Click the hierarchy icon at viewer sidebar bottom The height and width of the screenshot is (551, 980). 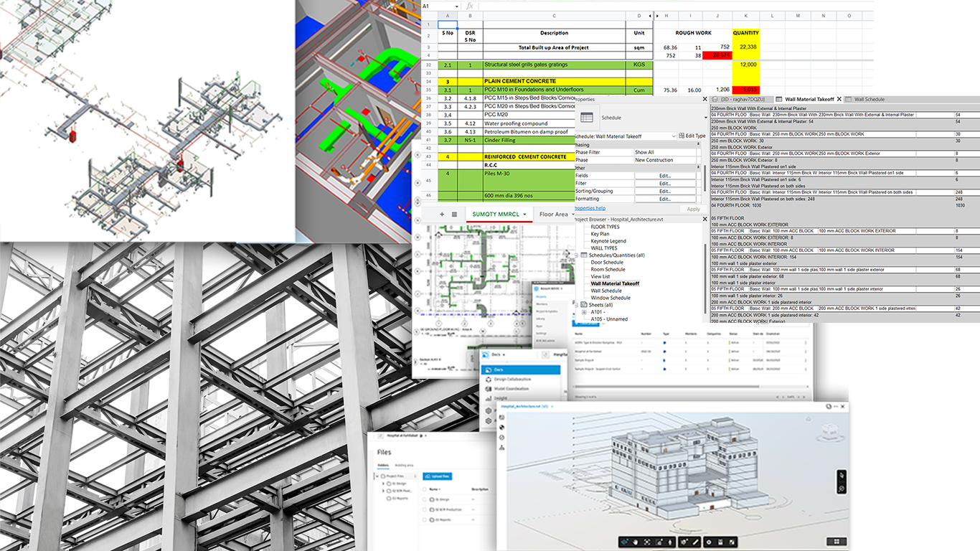(502, 448)
